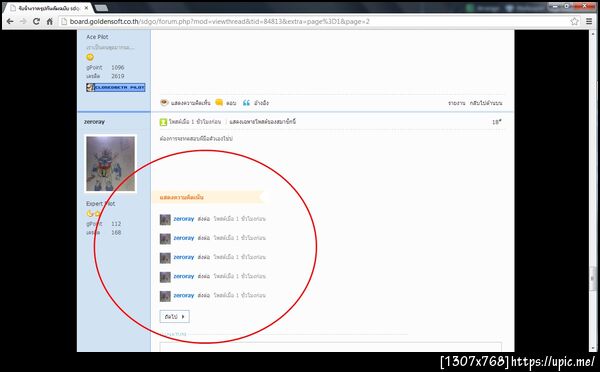The image size is (600, 372).
Task: Click the medal icons under Expert Pilot
Action: [94, 214]
